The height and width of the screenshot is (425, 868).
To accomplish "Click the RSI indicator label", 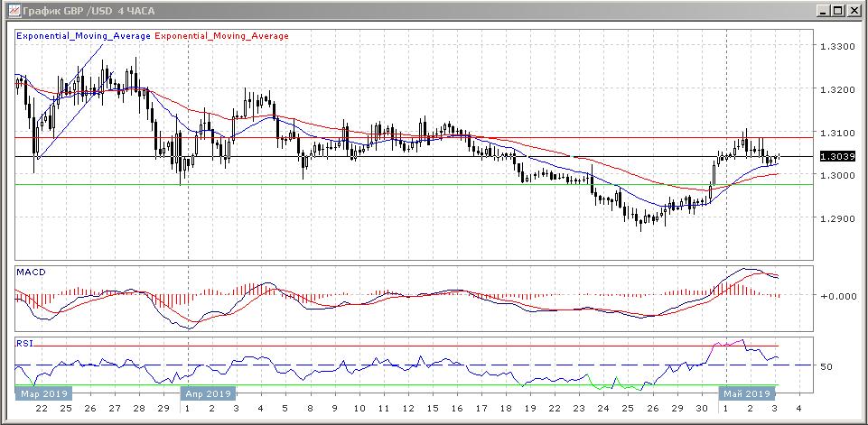I will pos(25,344).
